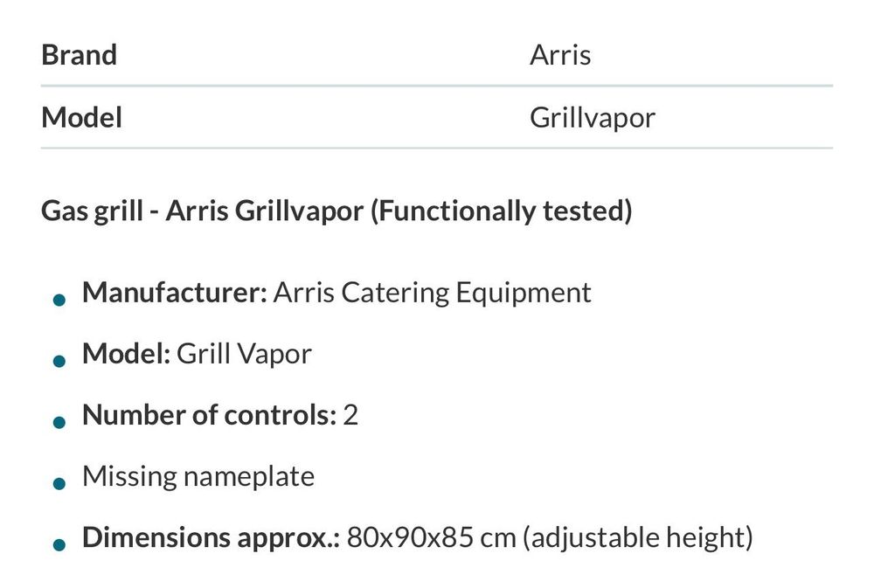Select Arris Catering Equipment text
Image resolution: width=874 pixels, height=588 pixels.
click(432, 294)
